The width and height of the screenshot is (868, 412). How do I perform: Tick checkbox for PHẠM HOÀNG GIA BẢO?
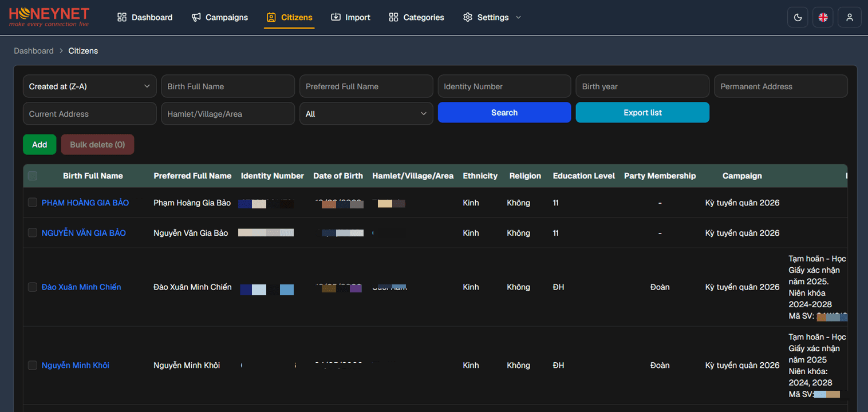coord(33,203)
